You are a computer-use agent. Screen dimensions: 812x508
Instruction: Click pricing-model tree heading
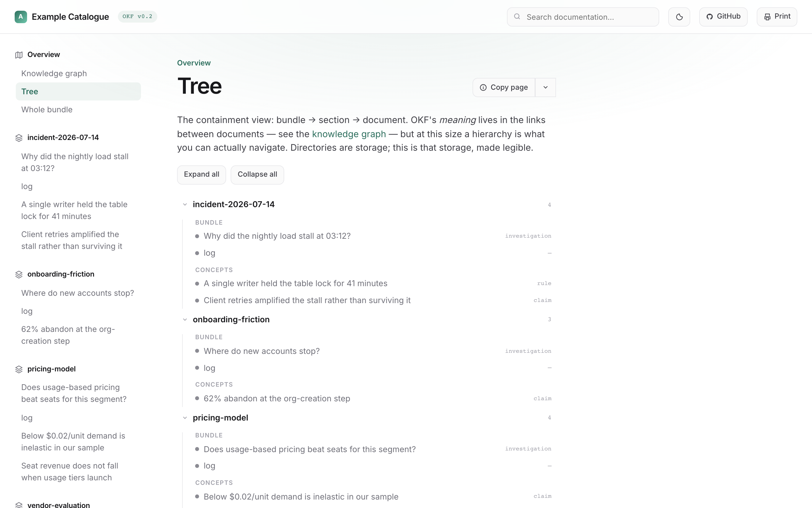pos(220,418)
